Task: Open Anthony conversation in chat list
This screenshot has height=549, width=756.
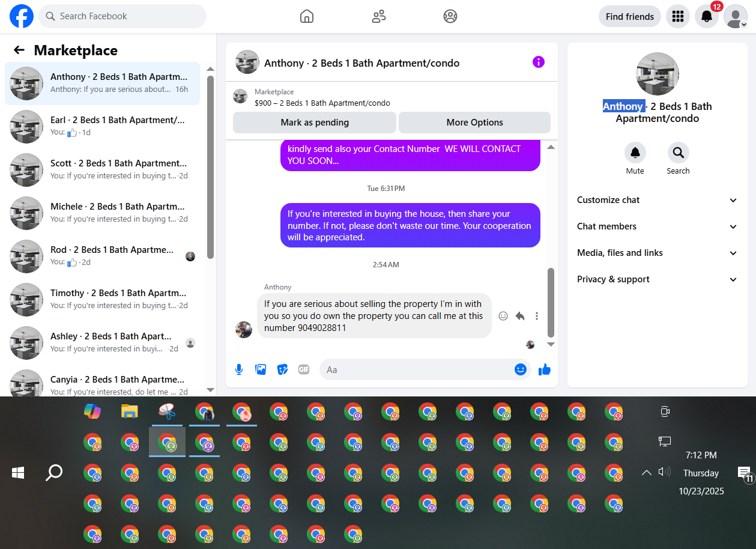Action: [x=102, y=83]
